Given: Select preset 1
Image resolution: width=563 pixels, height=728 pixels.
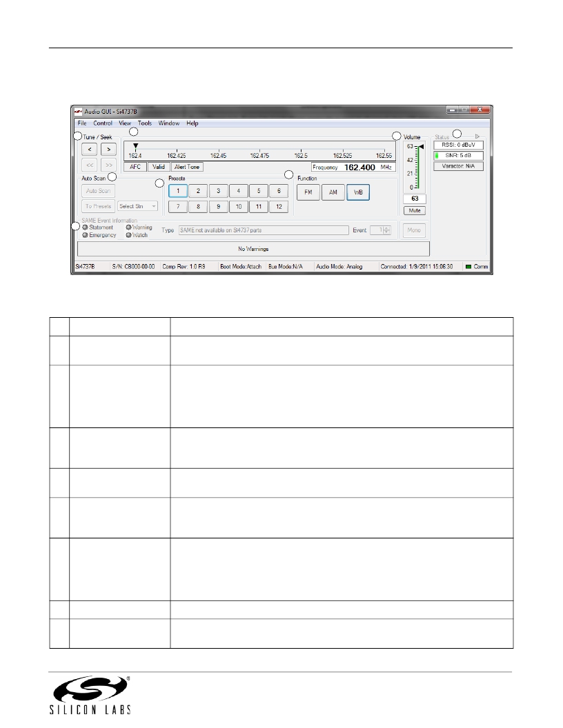Looking at the screenshot, I should click(178, 191).
